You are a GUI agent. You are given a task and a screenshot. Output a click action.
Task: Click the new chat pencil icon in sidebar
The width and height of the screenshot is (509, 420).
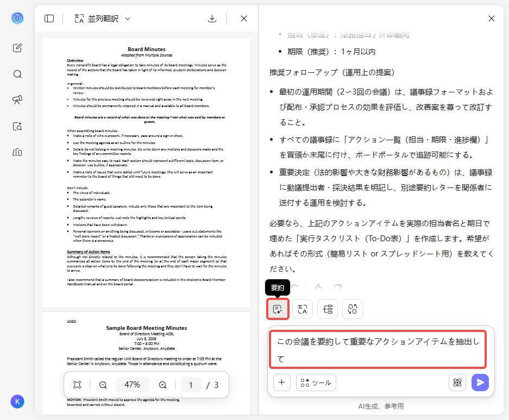pos(17,48)
